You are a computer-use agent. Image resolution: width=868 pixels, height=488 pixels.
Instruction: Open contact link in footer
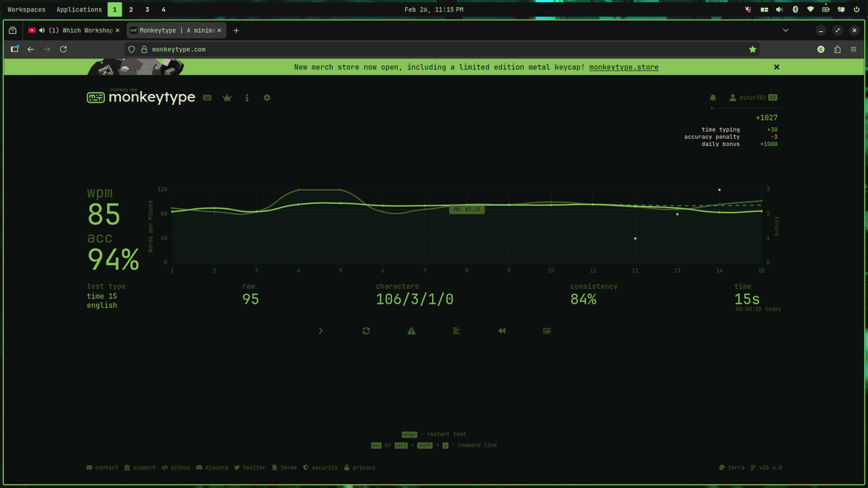102,468
